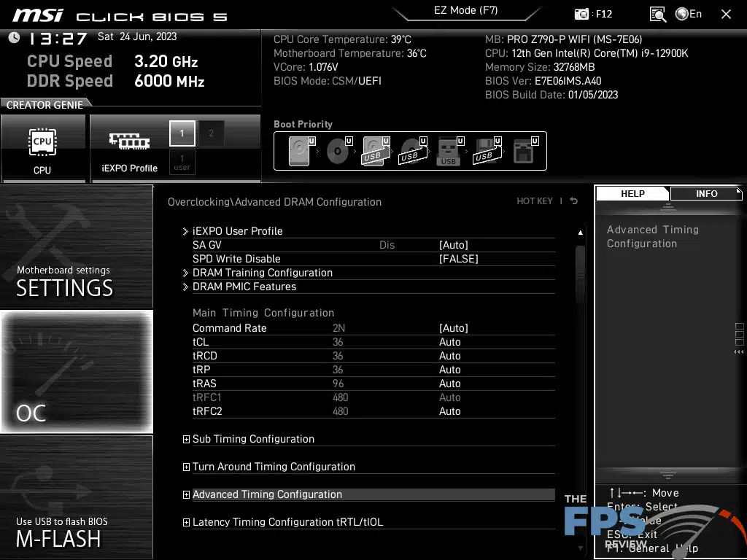
Task: Select iEXPO profile 2
Action: 211,133
